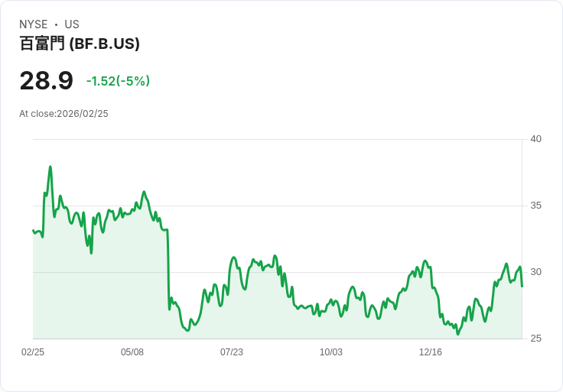Click the 02/25 date axis label
The width and height of the screenshot is (563, 392).
(x=33, y=352)
